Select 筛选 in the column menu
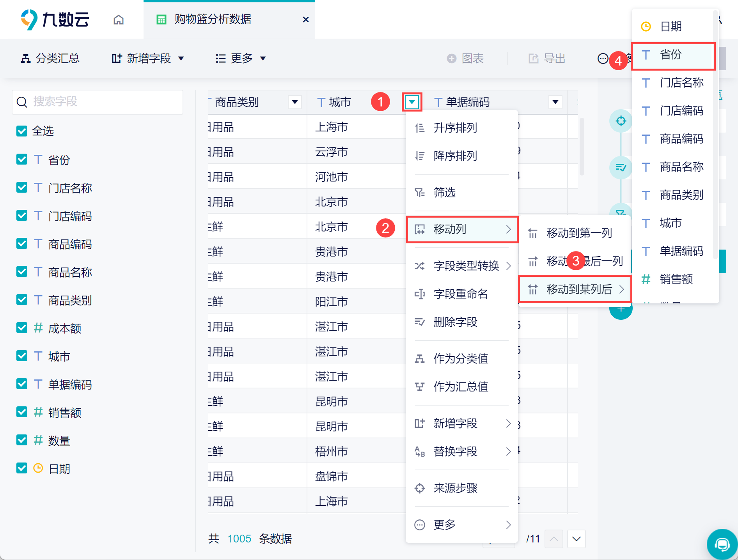This screenshot has width=738, height=560. pyautogui.click(x=462, y=192)
